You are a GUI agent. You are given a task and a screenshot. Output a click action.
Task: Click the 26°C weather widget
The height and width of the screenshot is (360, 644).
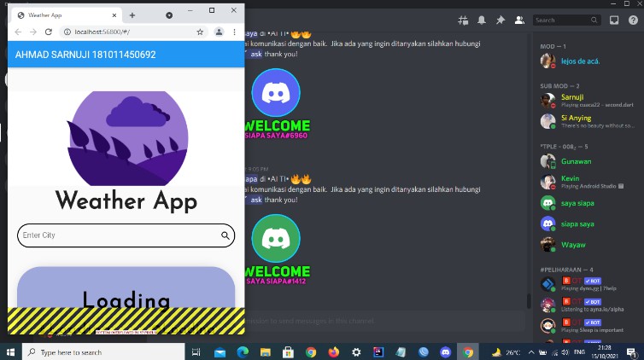click(506, 352)
